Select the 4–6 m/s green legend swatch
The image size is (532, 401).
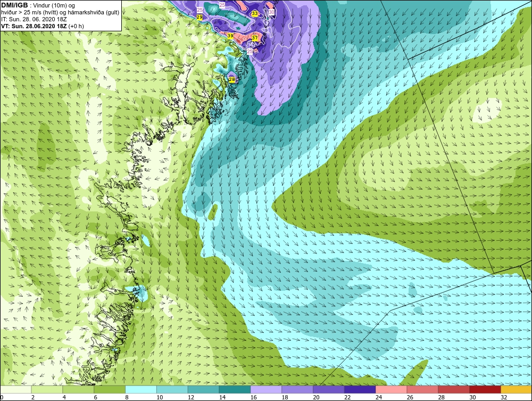tap(78, 389)
